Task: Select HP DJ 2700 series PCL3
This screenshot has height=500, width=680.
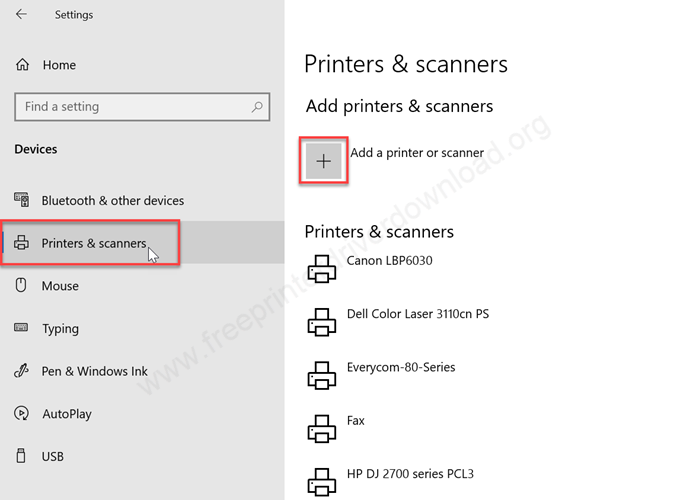Action: (x=410, y=474)
